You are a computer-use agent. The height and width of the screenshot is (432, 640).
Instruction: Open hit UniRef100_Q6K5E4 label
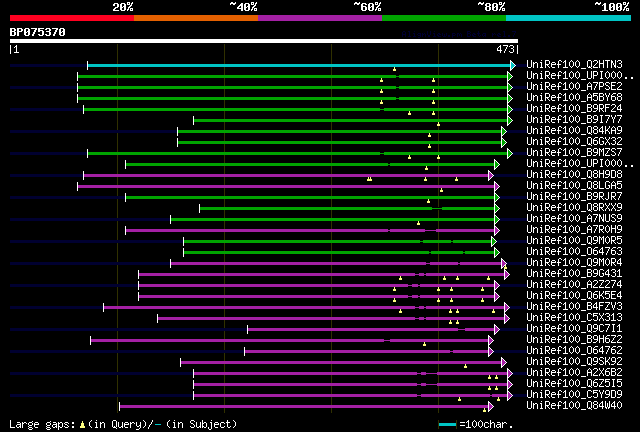(574, 296)
